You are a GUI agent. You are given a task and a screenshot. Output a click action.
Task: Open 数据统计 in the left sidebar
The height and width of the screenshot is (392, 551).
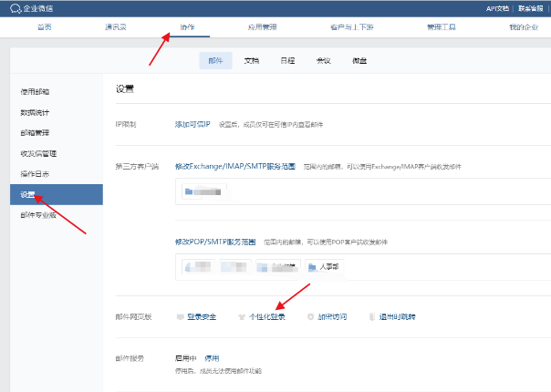pos(34,112)
